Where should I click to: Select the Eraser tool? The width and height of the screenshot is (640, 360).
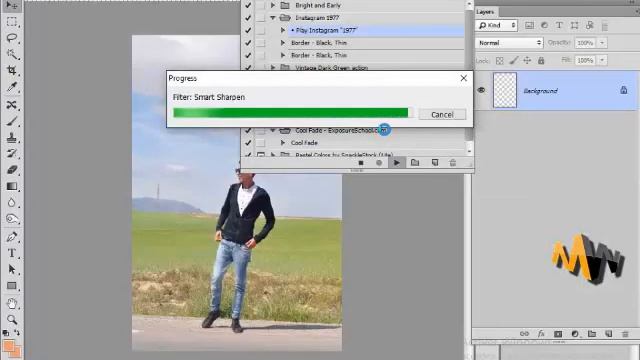click(x=11, y=170)
